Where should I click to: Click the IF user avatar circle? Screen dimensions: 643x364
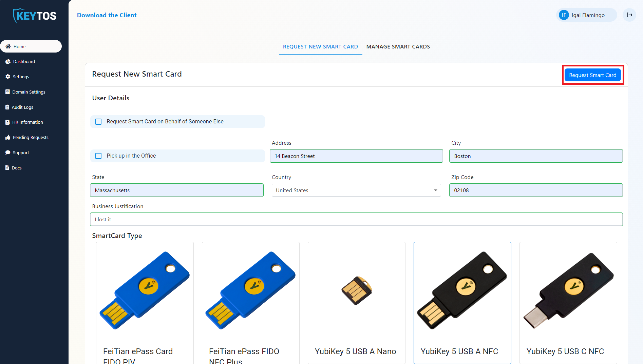[x=564, y=15]
